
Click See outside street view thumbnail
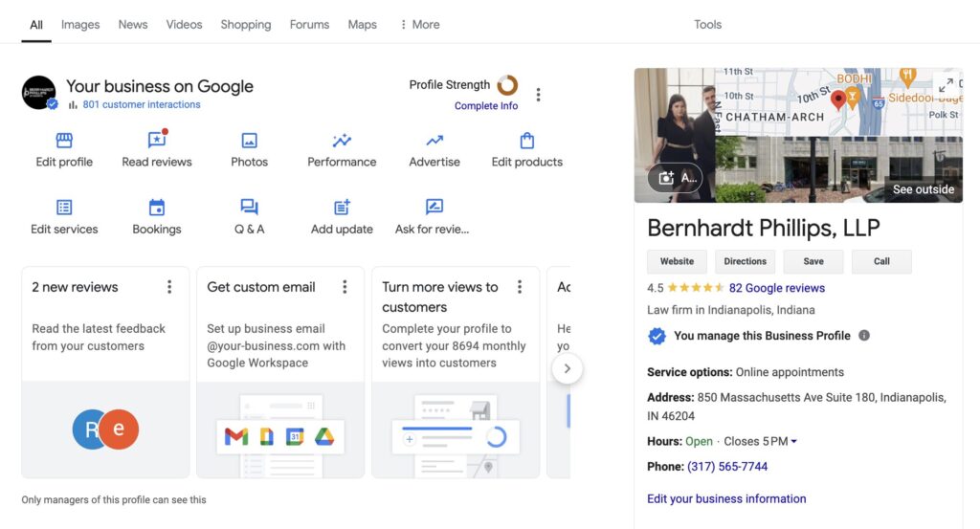coord(838,169)
